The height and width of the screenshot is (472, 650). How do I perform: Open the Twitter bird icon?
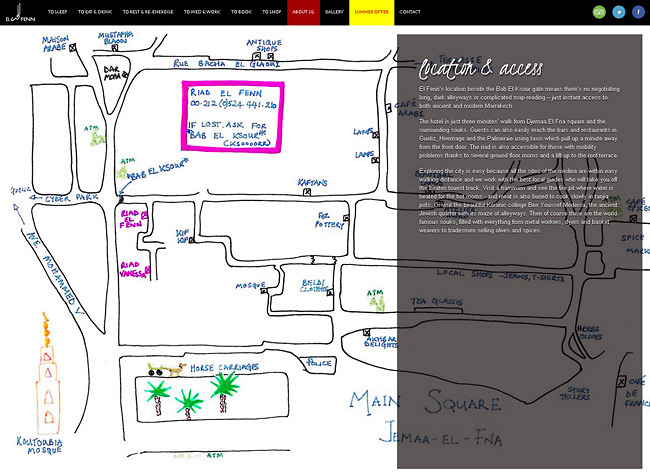(x=619, y=12)
